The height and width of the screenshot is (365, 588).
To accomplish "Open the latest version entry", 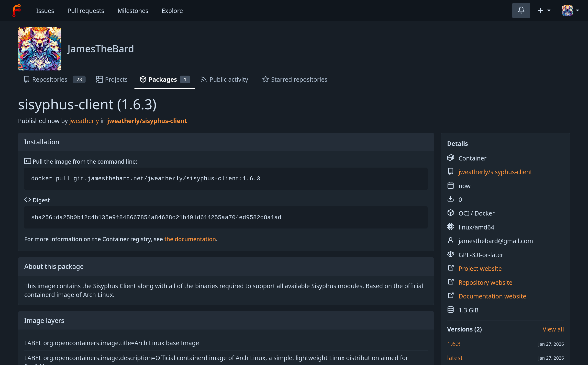I will point(455,358).
